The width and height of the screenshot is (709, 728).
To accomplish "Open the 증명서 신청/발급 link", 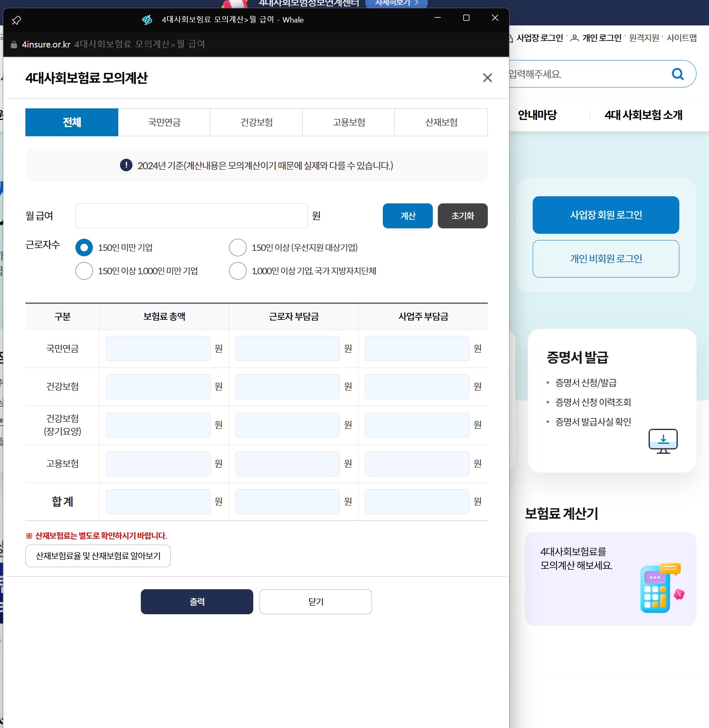I will [587, 383].
